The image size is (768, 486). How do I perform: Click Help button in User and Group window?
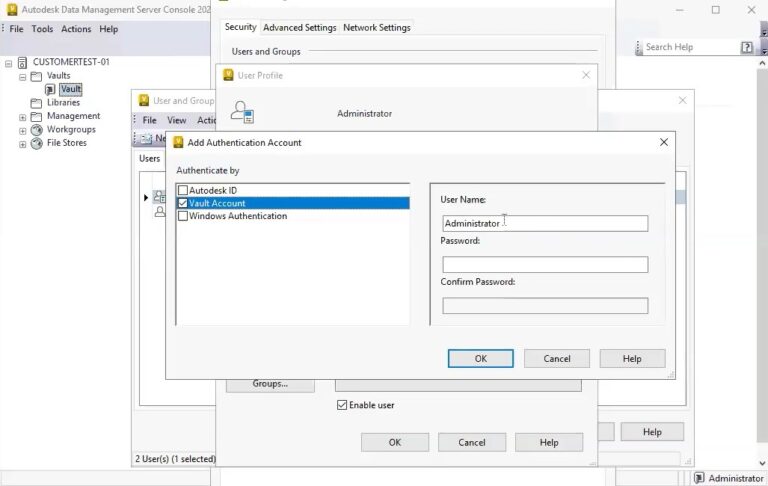coord(652,432)
